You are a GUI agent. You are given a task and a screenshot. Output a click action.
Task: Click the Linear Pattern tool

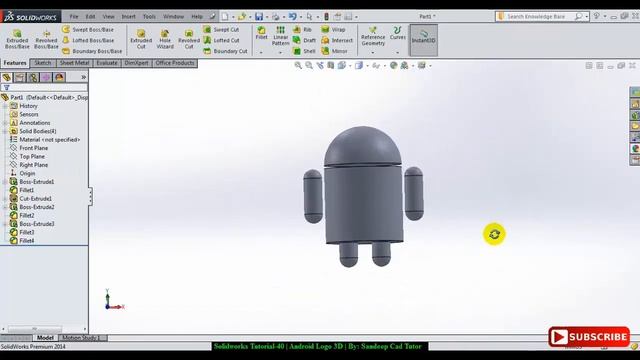280,36
